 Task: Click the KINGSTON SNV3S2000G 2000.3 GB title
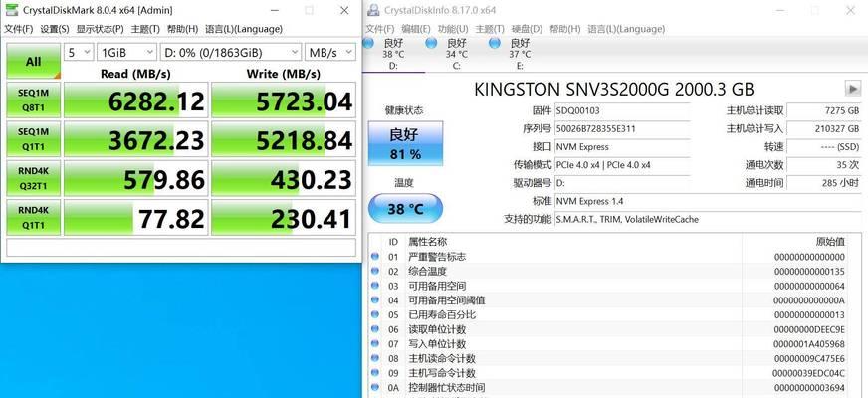pyautogui.click(x=614, y=89)
